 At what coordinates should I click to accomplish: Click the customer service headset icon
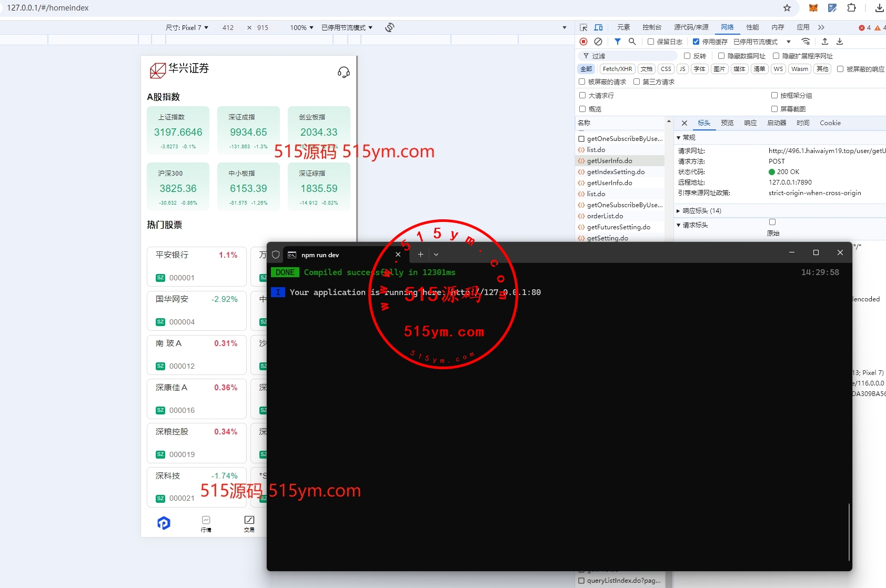click(x=344, y=72)
